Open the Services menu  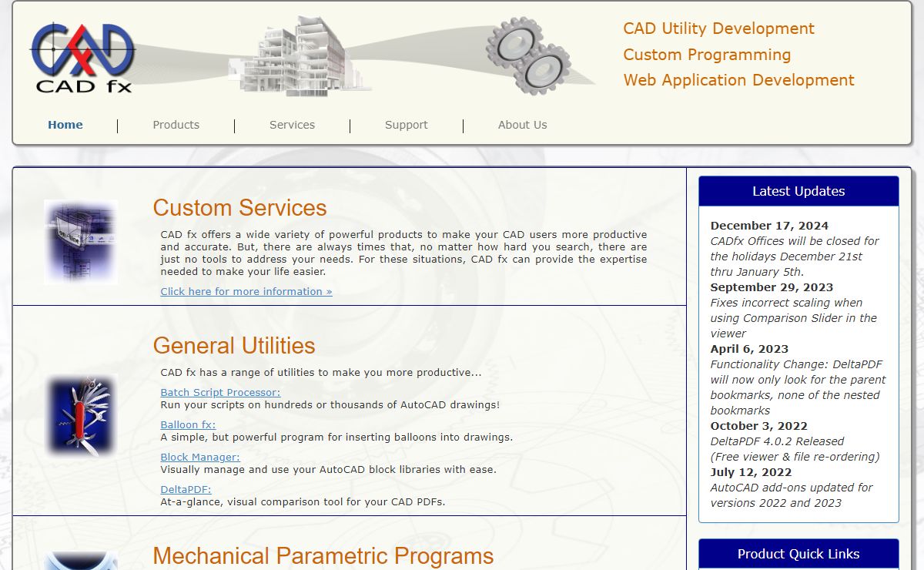click(x=292, y=125)
